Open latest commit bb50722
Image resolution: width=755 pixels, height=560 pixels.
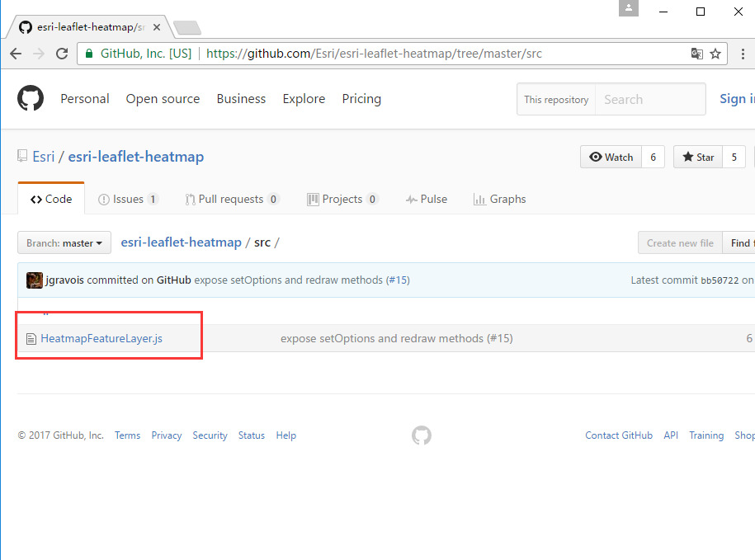click(720, 280)
